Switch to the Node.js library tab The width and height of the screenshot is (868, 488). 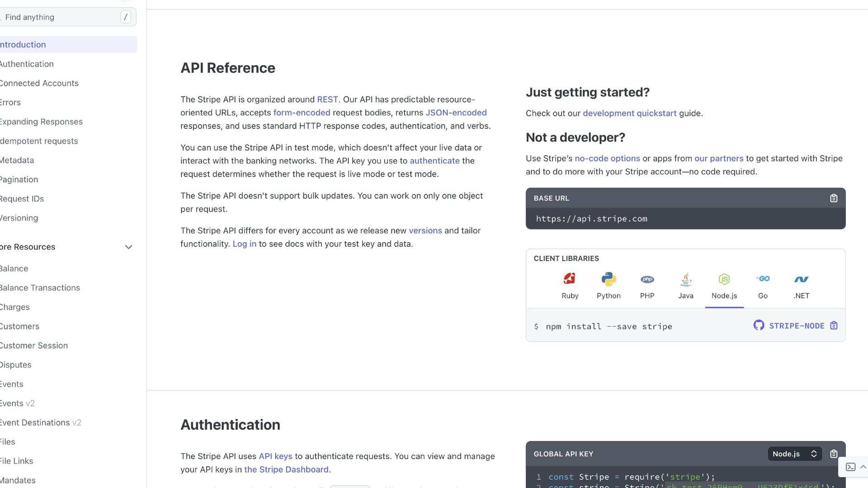click(724, 286)
